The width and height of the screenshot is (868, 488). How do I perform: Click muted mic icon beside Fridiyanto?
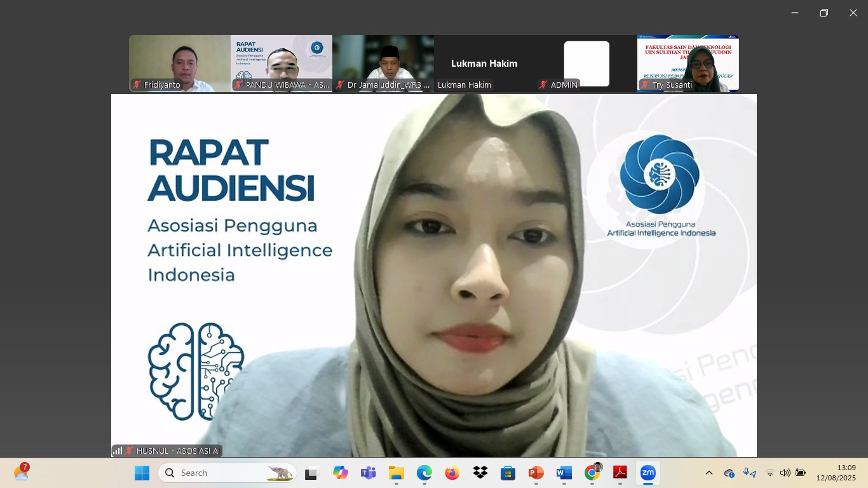[137, 85]
